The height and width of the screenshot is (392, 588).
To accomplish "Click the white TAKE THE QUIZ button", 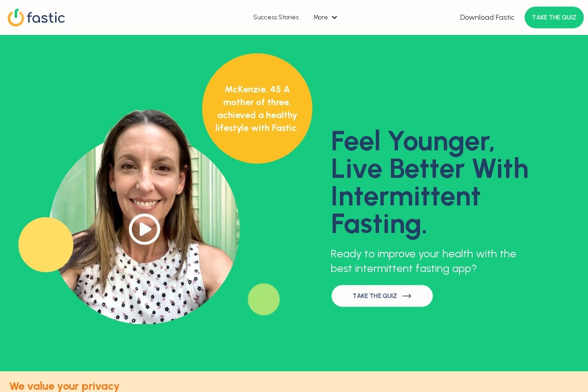I will coord(382,296).
